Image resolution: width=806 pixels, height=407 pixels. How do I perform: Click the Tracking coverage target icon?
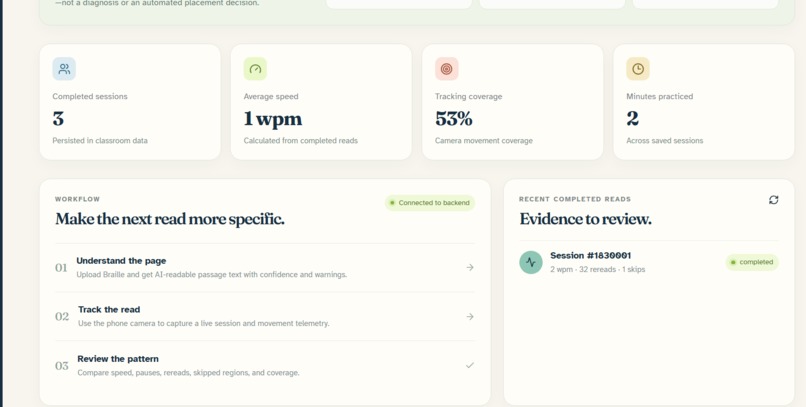tap(447, 69)
